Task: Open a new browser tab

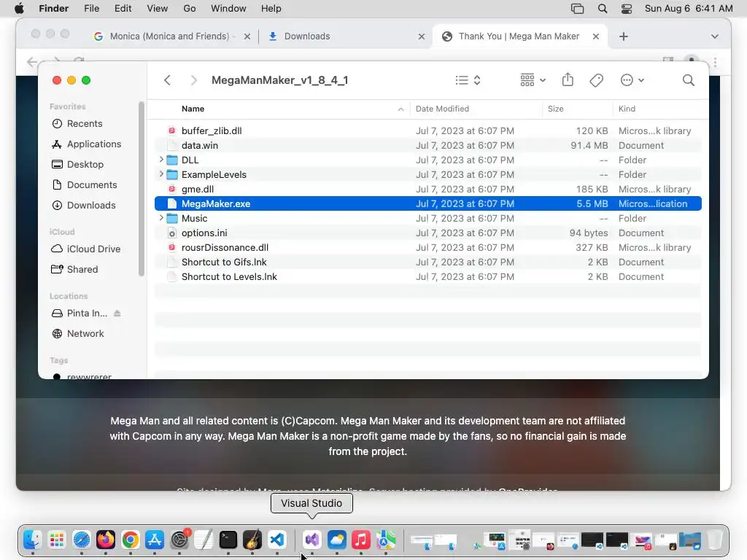Action: point(623,36)
